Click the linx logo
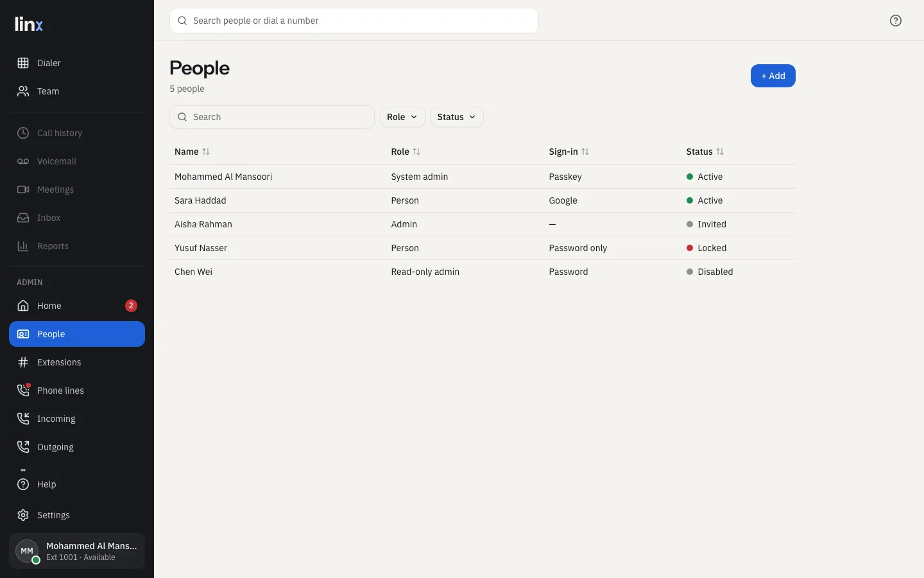 (x=29, y=24)
